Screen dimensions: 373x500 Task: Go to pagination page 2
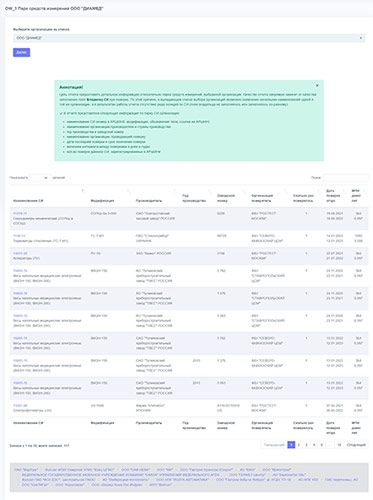tap(299, 445)
